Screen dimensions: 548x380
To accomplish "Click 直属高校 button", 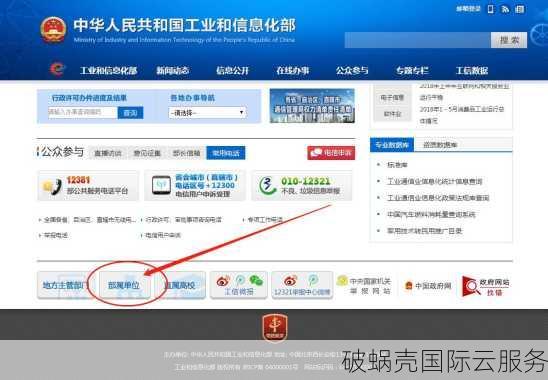I will (x=180, y=285).
